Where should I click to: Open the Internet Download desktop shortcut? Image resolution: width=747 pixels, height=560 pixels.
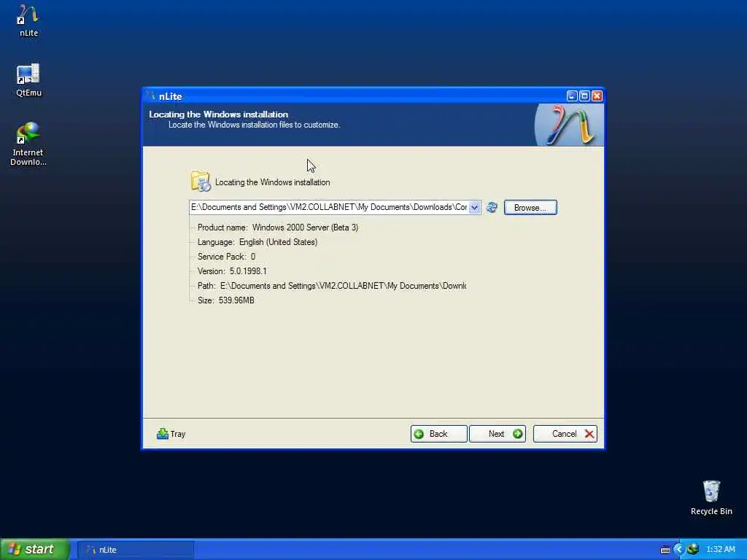pos(28,143)
